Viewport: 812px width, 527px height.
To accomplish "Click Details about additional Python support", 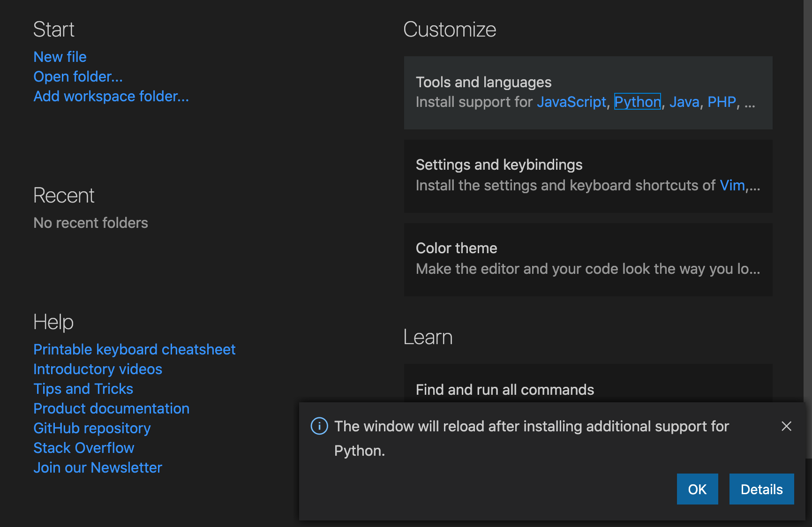I will (x=761, y=489).
